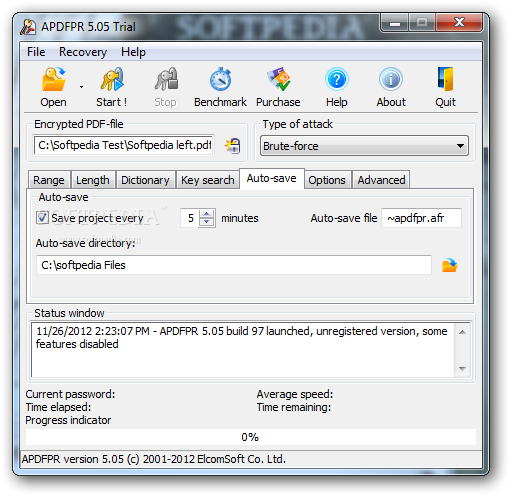Image resolution: width=510 pixels, height=496 pixels.
Task: Click the status window scroll up arrow
Action: pyautogui.click(x=462, y=332)
